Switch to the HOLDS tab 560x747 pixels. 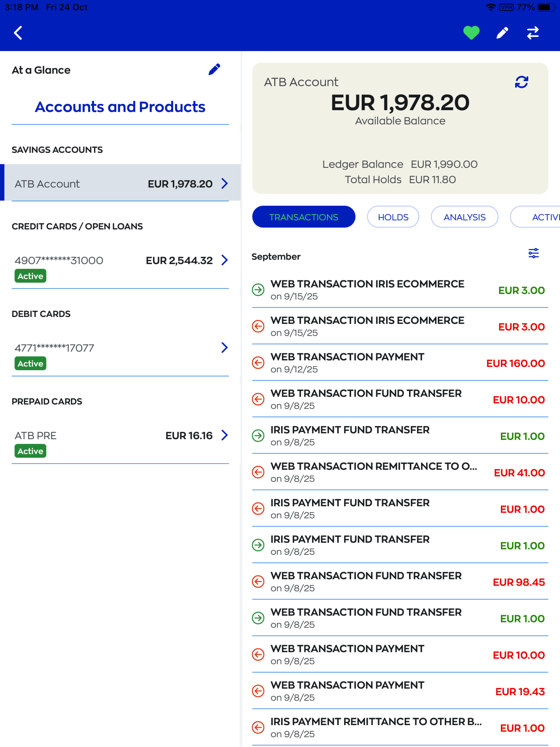tap(393, 217)
